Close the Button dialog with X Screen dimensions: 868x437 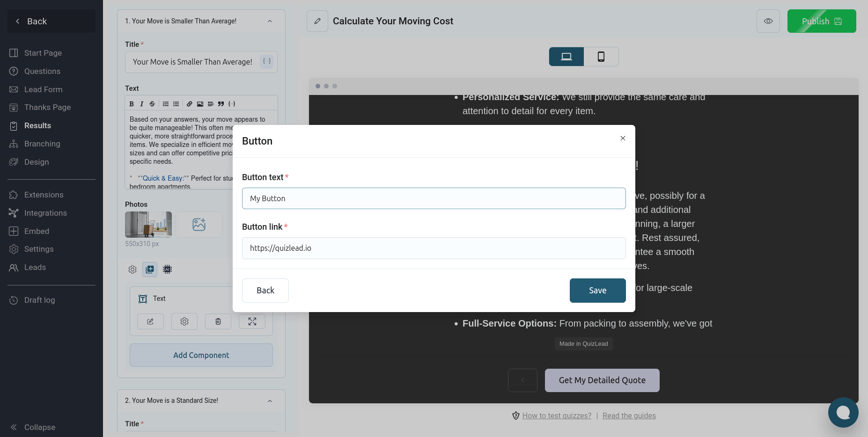tap(623, 138)
